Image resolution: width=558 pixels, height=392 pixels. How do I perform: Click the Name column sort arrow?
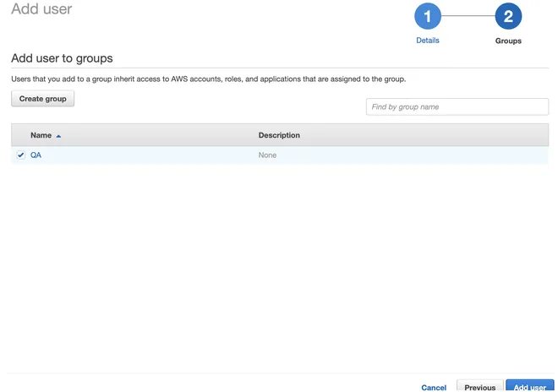coord(58,136)
